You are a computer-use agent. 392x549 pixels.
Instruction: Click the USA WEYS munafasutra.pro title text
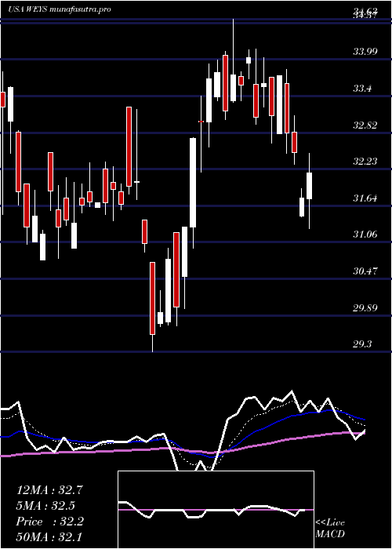click(x=60, y=9)
